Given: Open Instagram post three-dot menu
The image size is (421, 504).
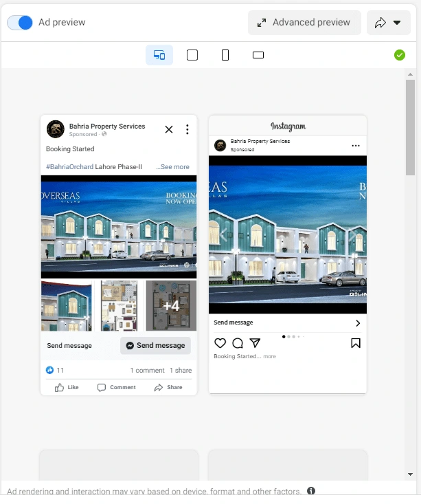Looking at the screenshot, I should [x=356, y=146].
